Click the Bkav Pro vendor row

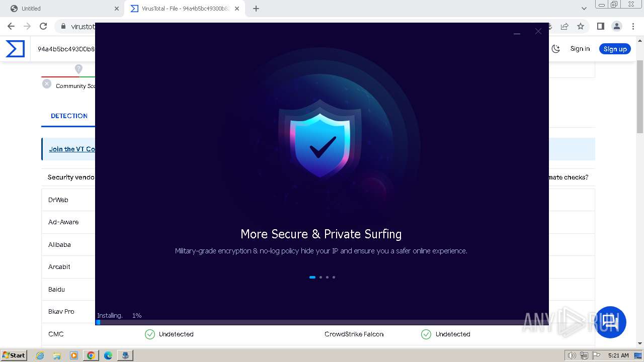click(68, 311)
